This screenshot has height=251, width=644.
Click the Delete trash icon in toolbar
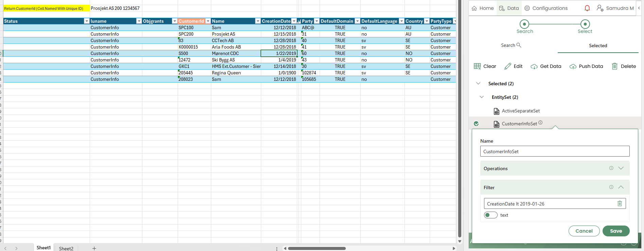tap(614, 66)
